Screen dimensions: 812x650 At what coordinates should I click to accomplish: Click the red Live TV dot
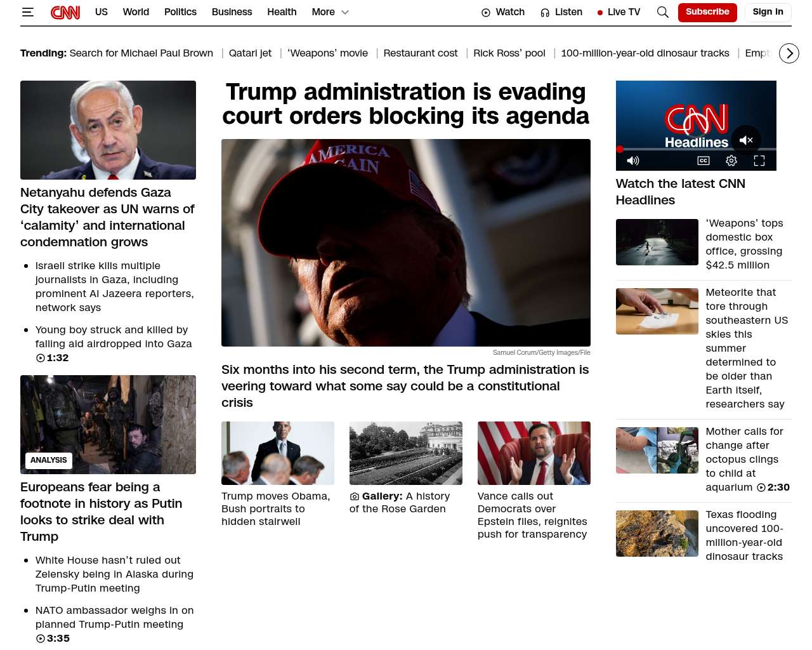coord(600,13)
